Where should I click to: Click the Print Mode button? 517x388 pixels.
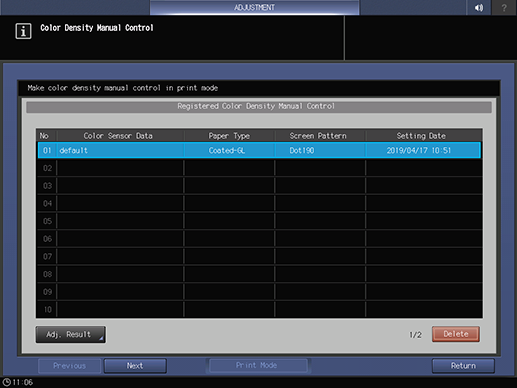pos(257,365)
